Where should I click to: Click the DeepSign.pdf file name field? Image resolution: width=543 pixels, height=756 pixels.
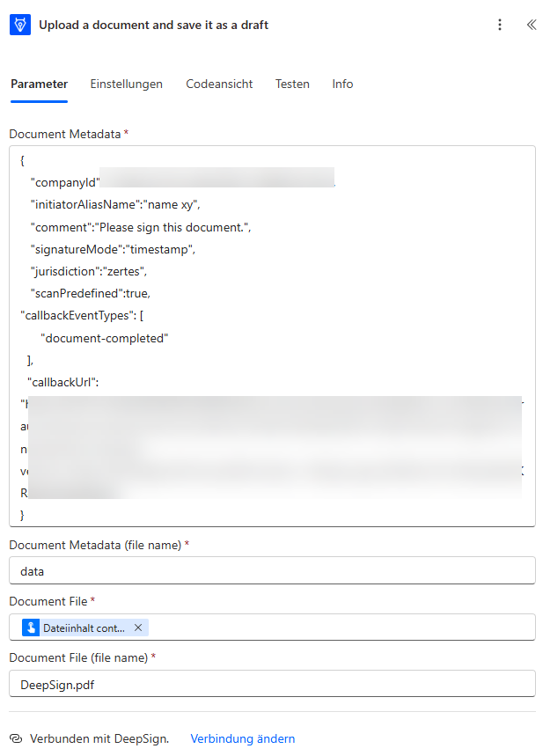272,684
